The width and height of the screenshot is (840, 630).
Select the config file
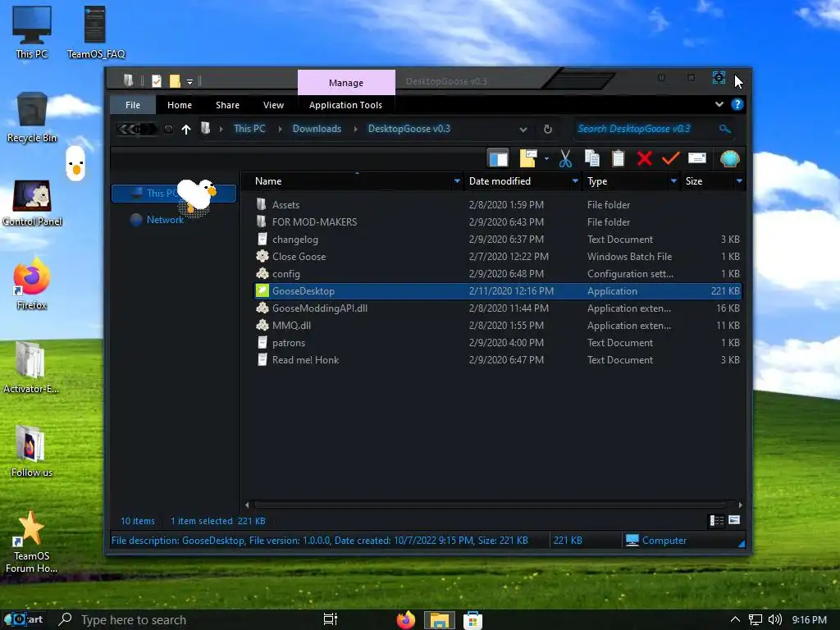click(x=285, y=274)
